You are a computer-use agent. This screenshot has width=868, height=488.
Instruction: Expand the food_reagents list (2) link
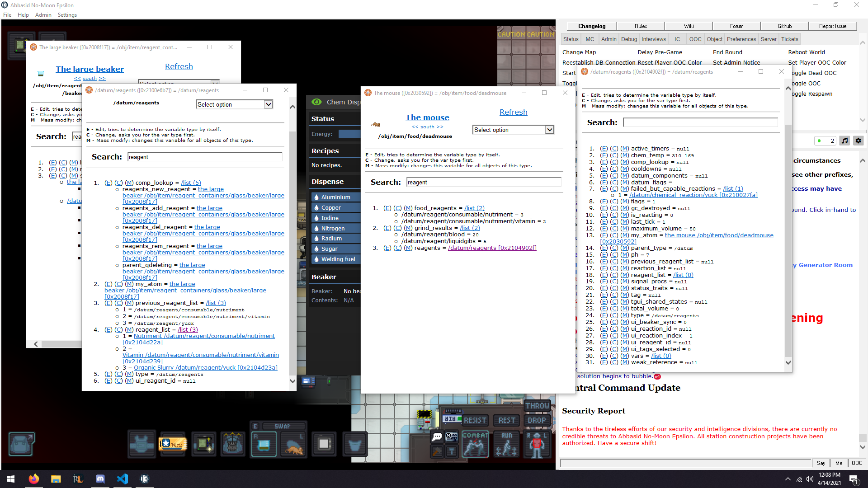tap(474, 208)
